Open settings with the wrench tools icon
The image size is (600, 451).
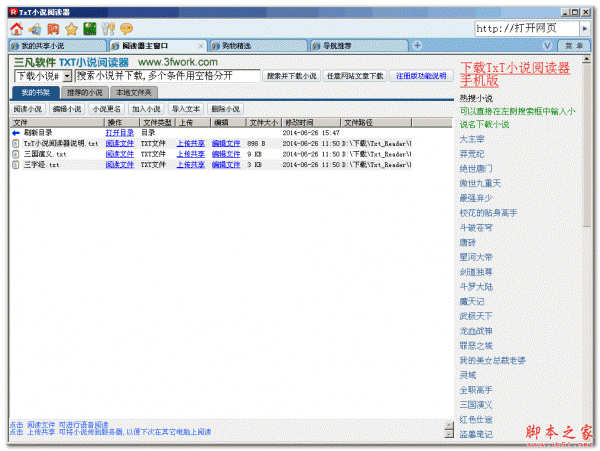[x=108, y=29]
